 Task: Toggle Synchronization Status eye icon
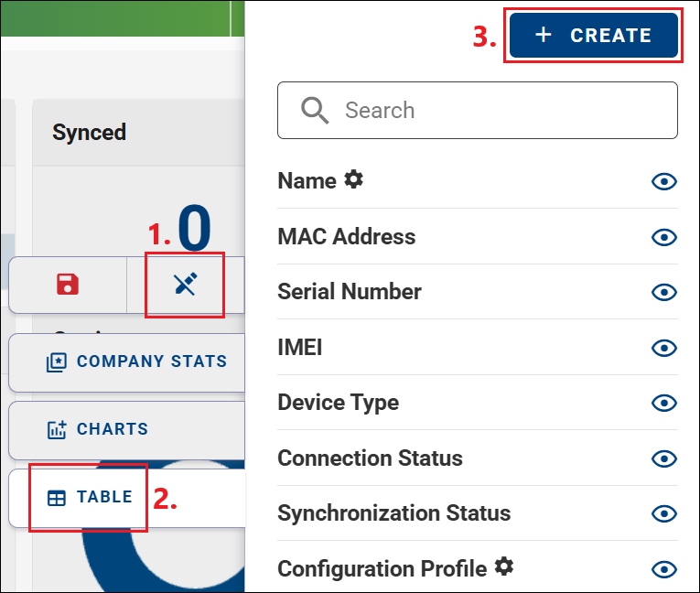coord(664,513)
